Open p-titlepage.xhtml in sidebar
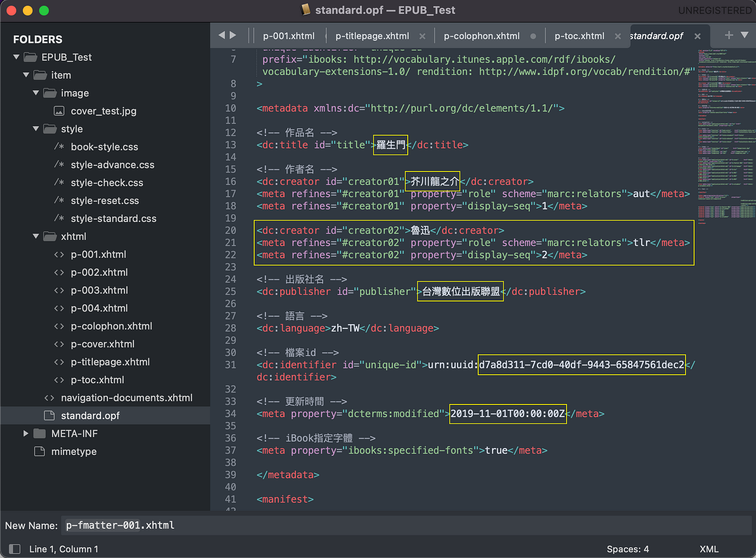This screenshot has width=756, height=558. (x=110, y=362)
